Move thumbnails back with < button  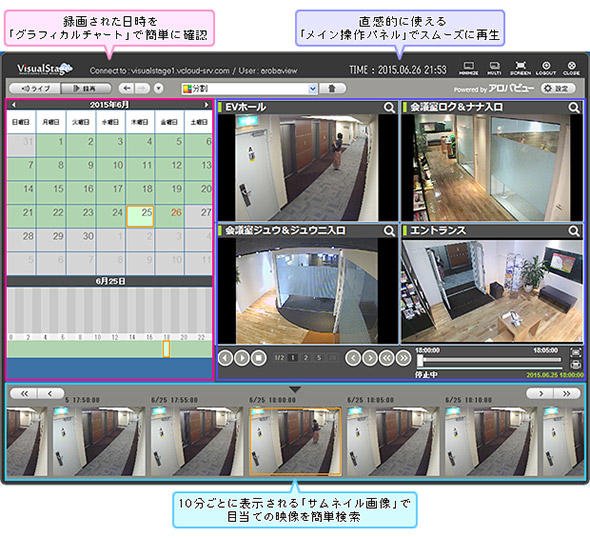50,394
